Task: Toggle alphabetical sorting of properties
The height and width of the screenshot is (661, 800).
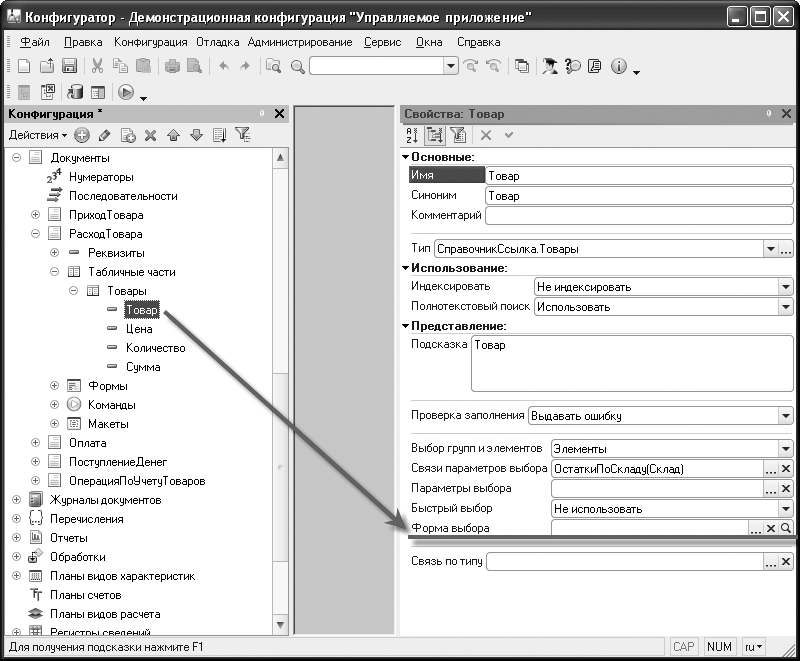Action: pyautogui.click(x=412, y=135)
